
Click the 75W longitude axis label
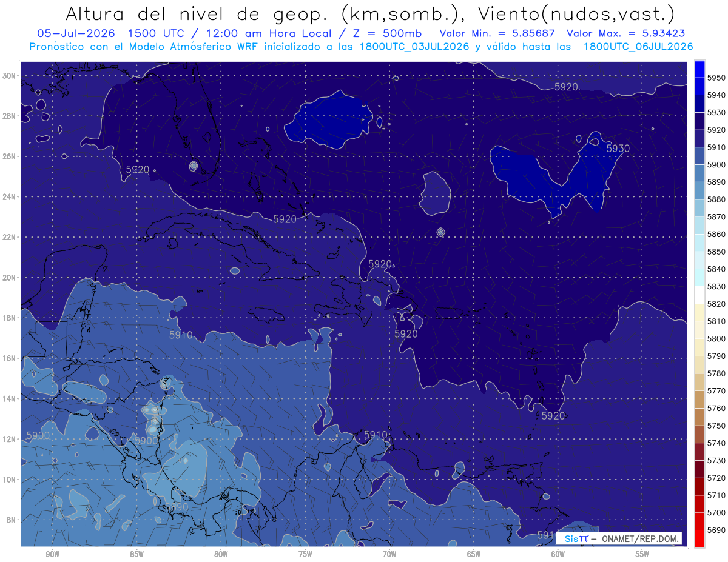coord(305,554)
